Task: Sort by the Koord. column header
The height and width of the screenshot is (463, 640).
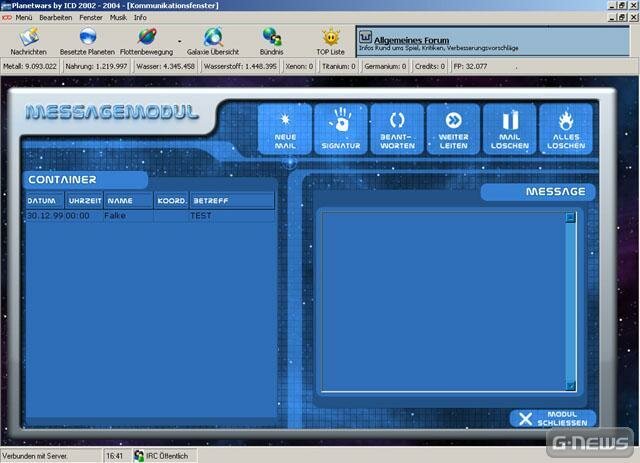Action: 171,200
